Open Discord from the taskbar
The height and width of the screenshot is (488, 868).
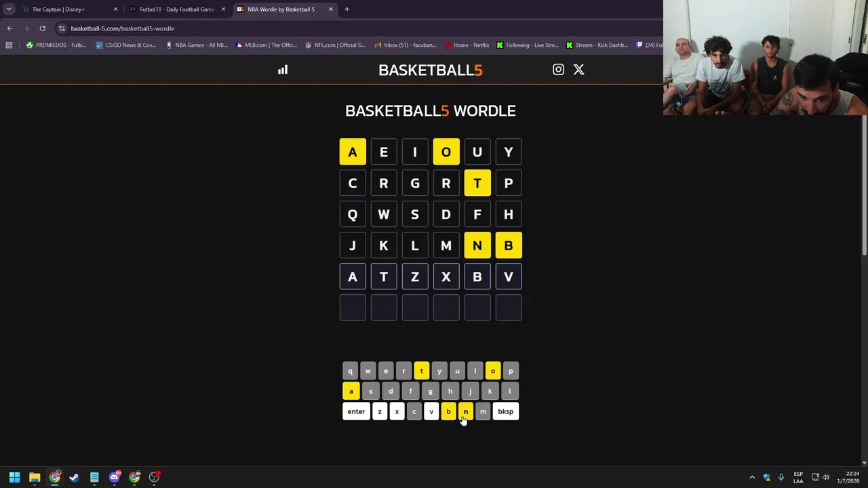click(x=115, y=477)
